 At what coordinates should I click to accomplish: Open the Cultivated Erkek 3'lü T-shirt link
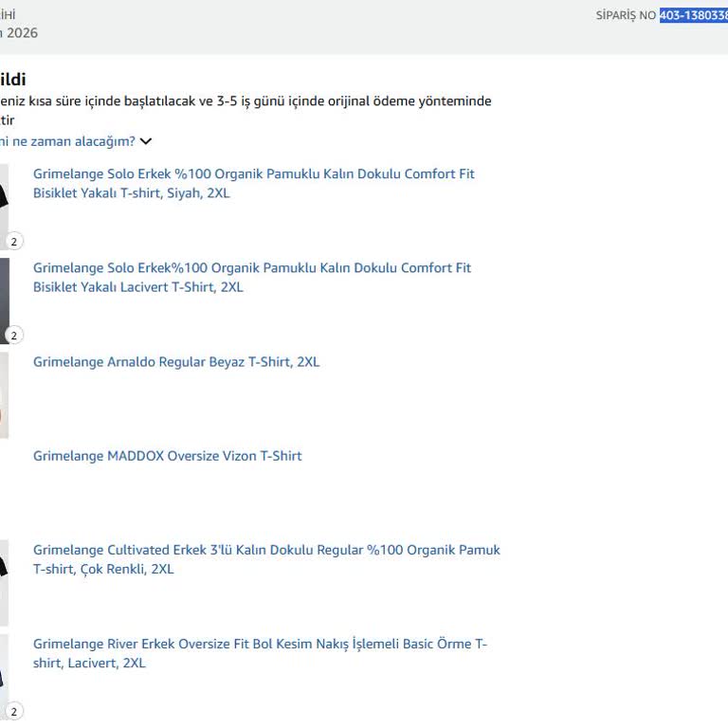(266, 559)
